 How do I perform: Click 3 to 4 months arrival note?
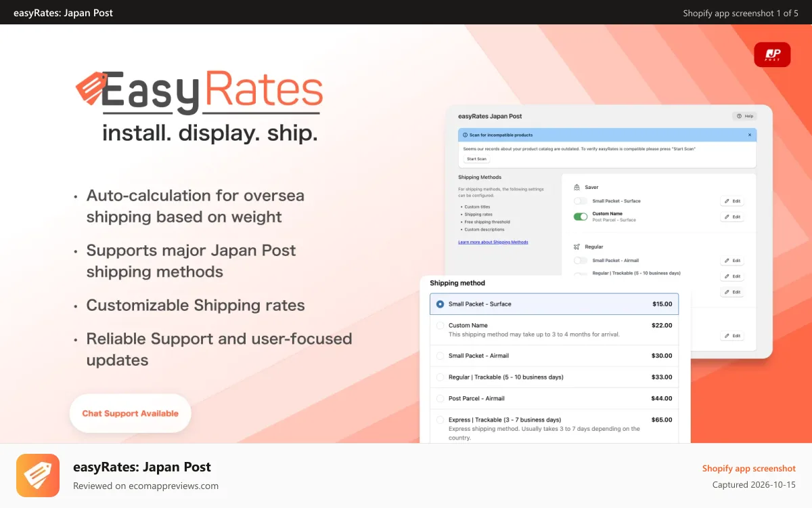coord(534,334)
